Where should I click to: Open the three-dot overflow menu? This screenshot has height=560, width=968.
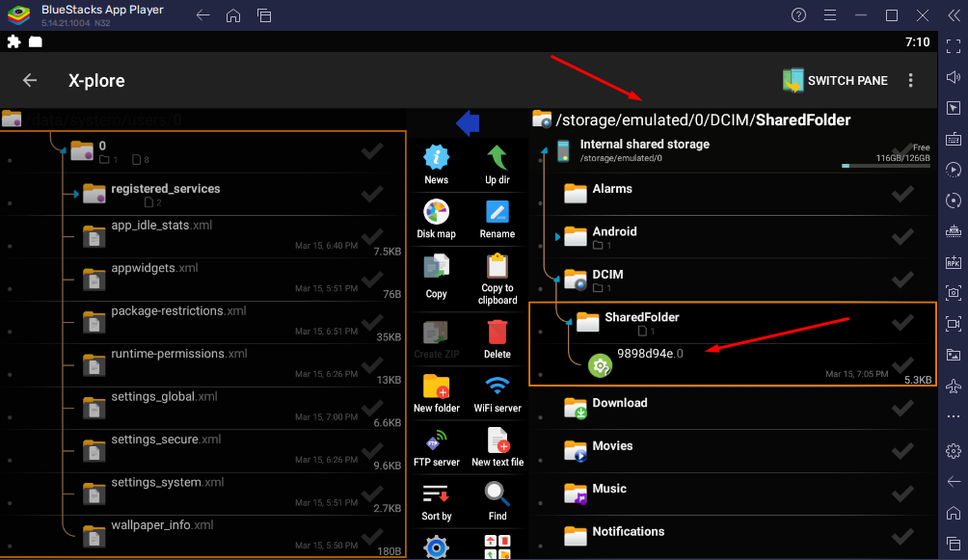click(x=910, y=80)
